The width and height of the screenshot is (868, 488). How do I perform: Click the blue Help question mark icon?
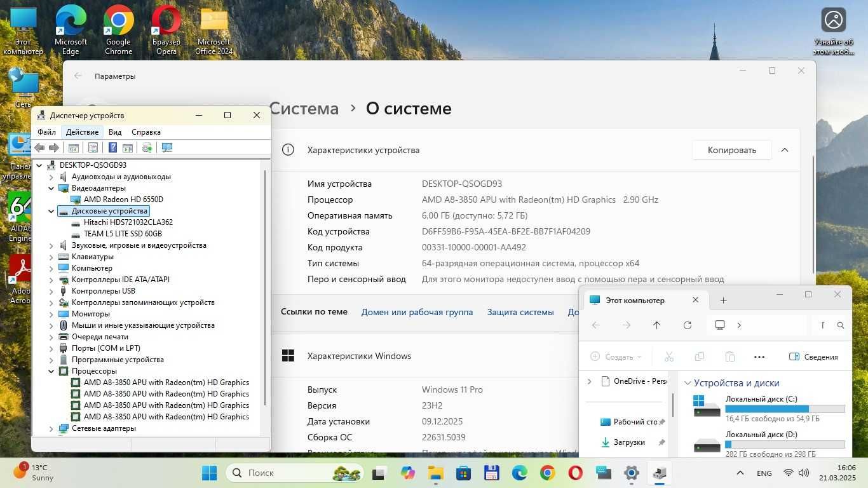112,147
